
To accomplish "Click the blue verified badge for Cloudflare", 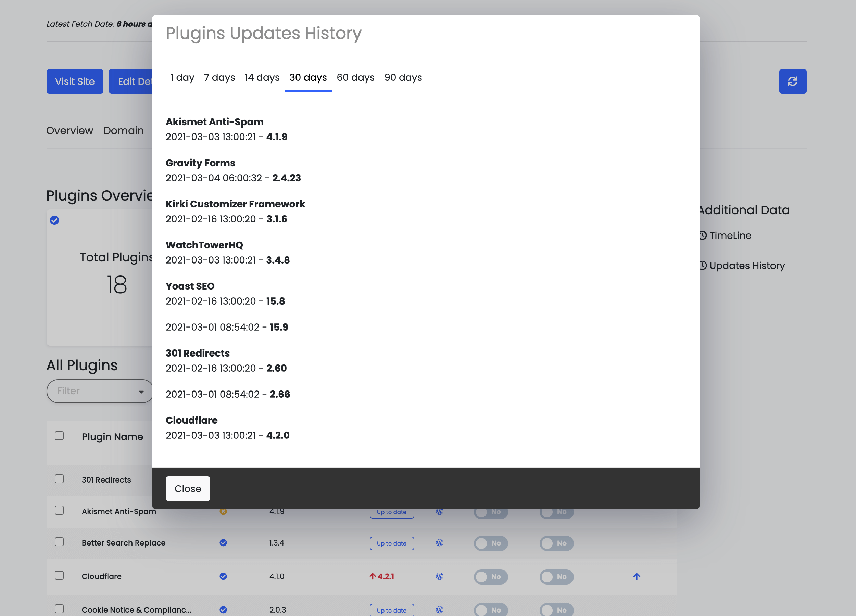I will click(223, 576).
